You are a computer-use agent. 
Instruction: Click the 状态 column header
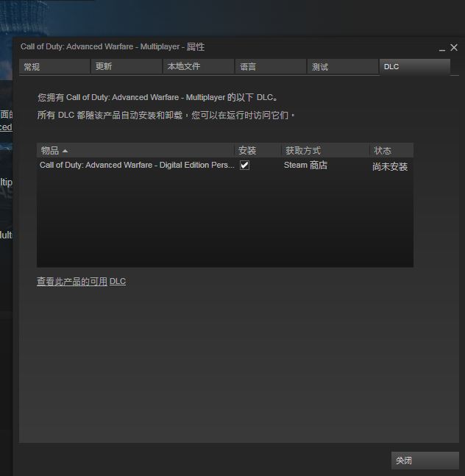(391, 151)
